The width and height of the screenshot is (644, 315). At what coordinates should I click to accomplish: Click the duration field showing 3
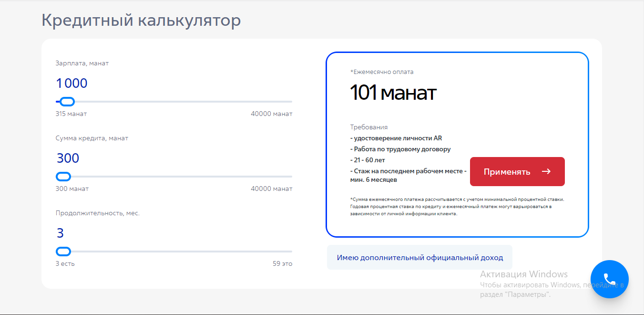click(61, 233)
